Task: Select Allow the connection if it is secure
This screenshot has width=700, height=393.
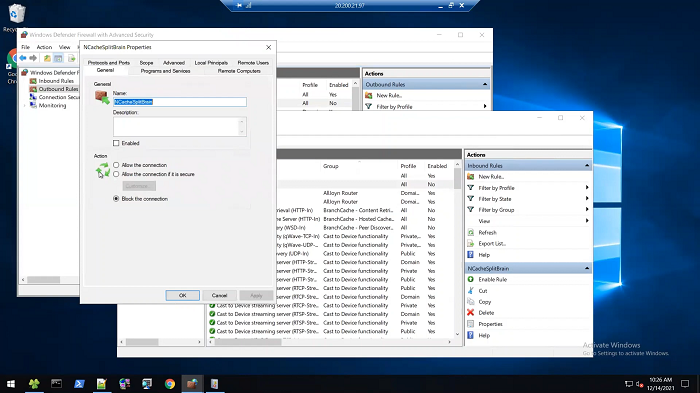Action: 116,174
